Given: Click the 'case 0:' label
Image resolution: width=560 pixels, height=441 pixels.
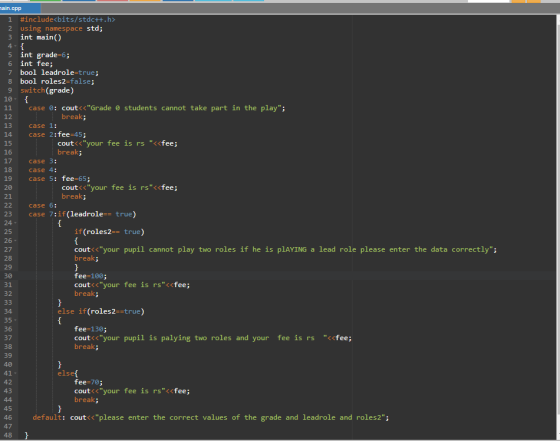Looking at the screenshot, I should (x=42, y=108).
